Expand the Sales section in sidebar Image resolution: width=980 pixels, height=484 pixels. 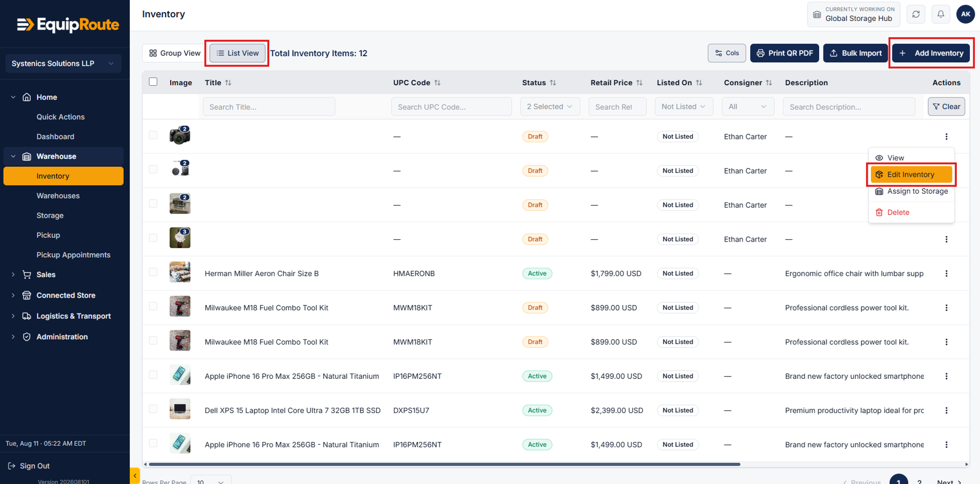46,275
